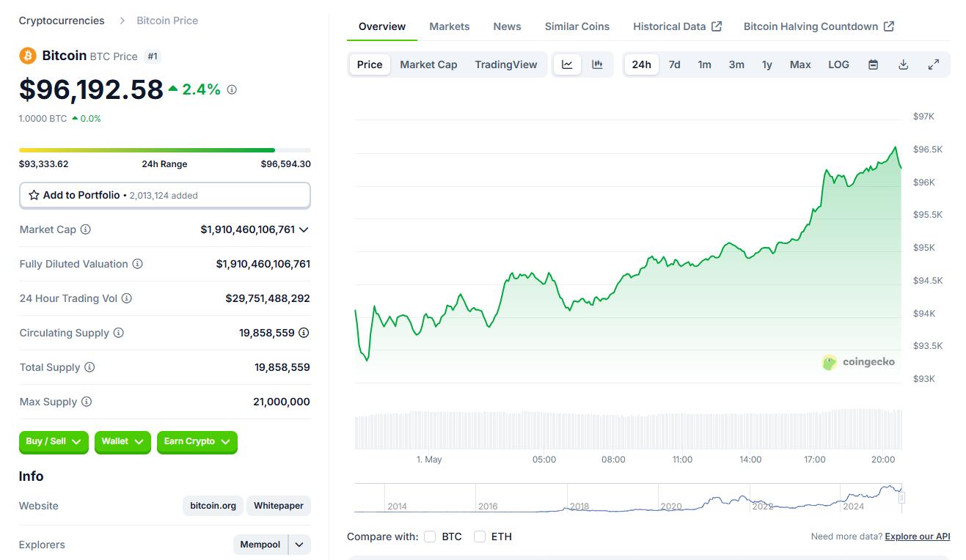Click the star icon in Add to Portfolio

coord(34,195)
